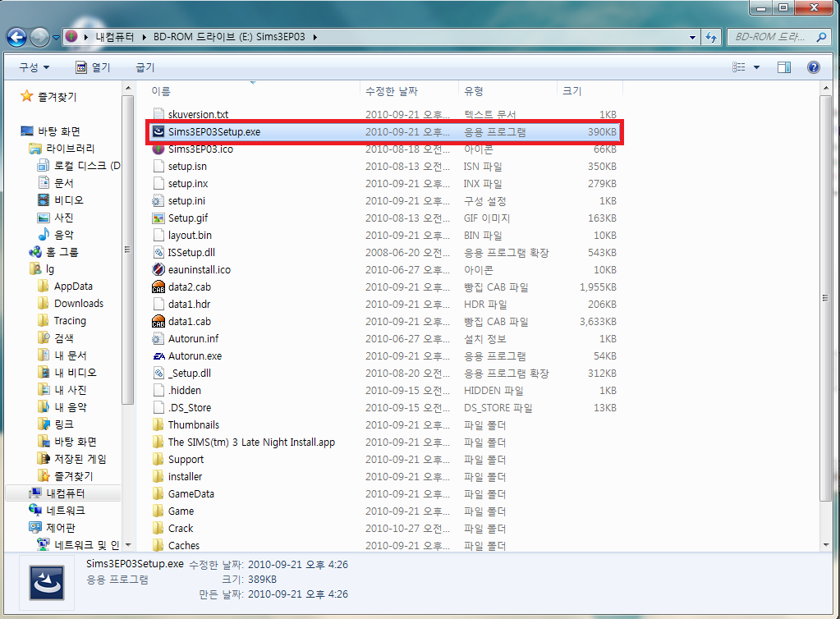Viewport: 840px width, 619px height.
Task: Expand the view options dropdown arrow
Action: pyautogui.click(x=756, y=67)
